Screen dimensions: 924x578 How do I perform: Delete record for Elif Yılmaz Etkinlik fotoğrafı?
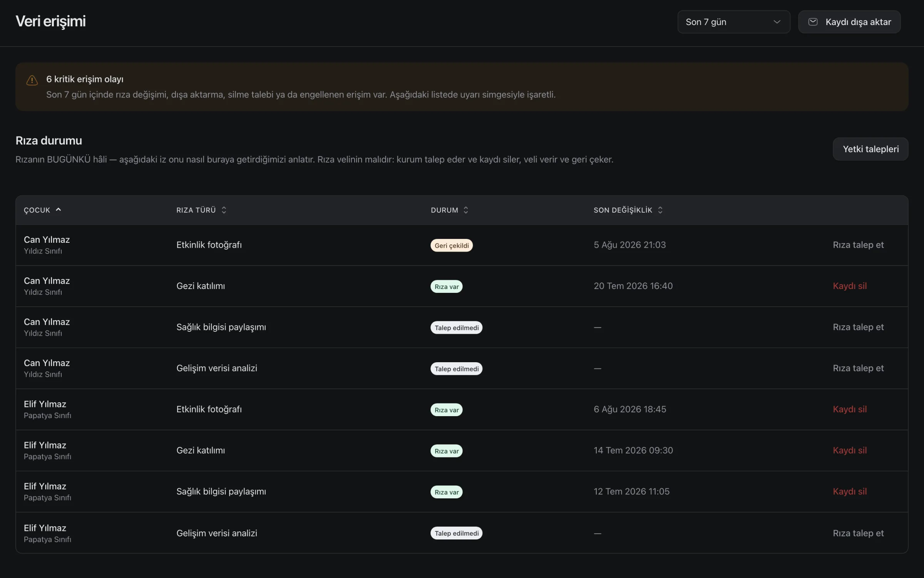point(849,409)
